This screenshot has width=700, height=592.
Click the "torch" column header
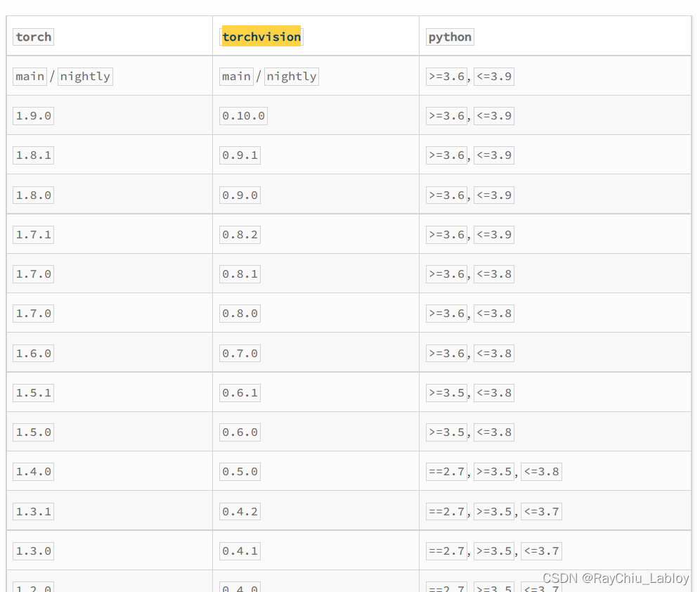coord(34,37)
